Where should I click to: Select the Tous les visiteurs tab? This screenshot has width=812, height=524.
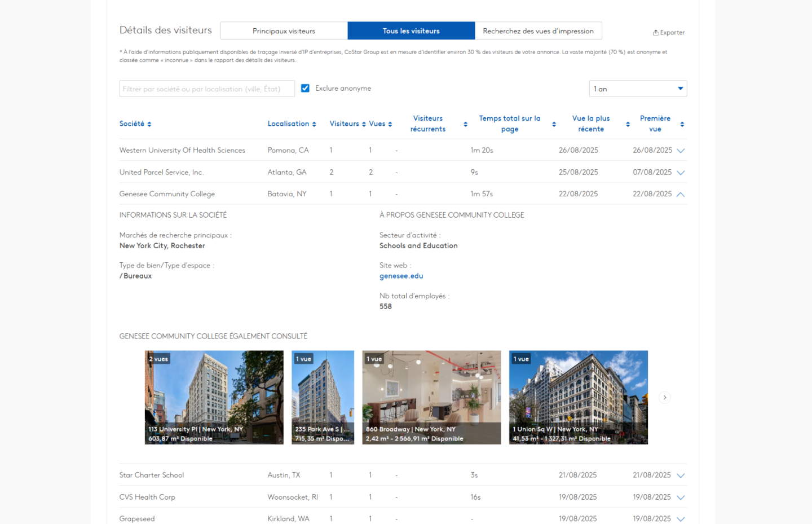point(411,31)
